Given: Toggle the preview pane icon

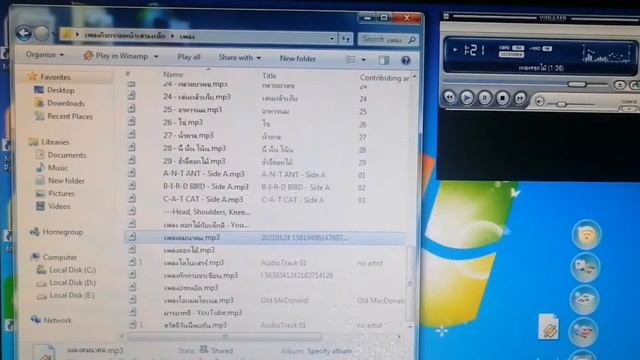Looking at the screenshot, I should point(384,60).
